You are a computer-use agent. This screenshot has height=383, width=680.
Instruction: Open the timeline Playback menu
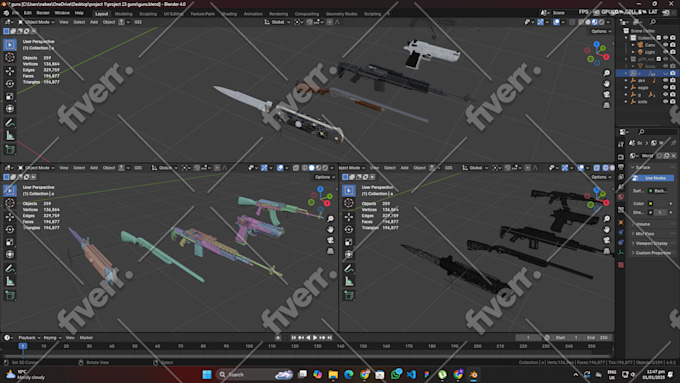pos(29,337)
